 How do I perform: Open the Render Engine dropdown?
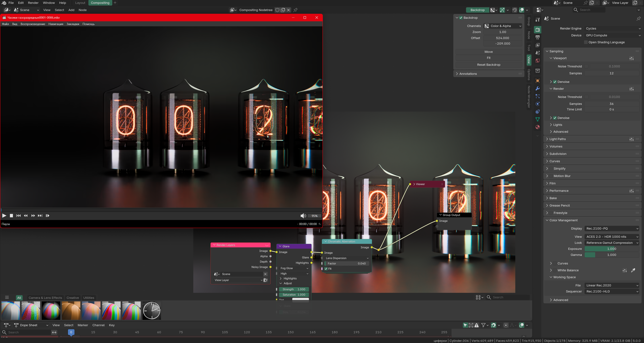point(612,29)
